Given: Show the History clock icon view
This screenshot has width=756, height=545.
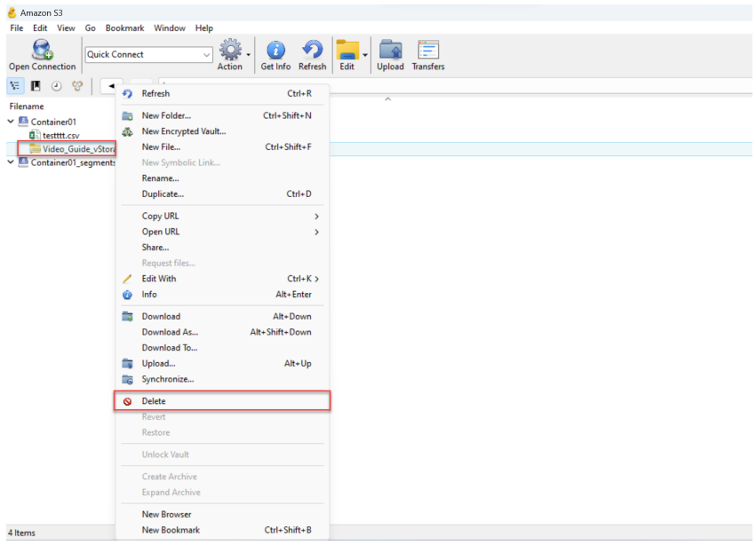Looking at the screenshot, I should [x=57, y=86].
